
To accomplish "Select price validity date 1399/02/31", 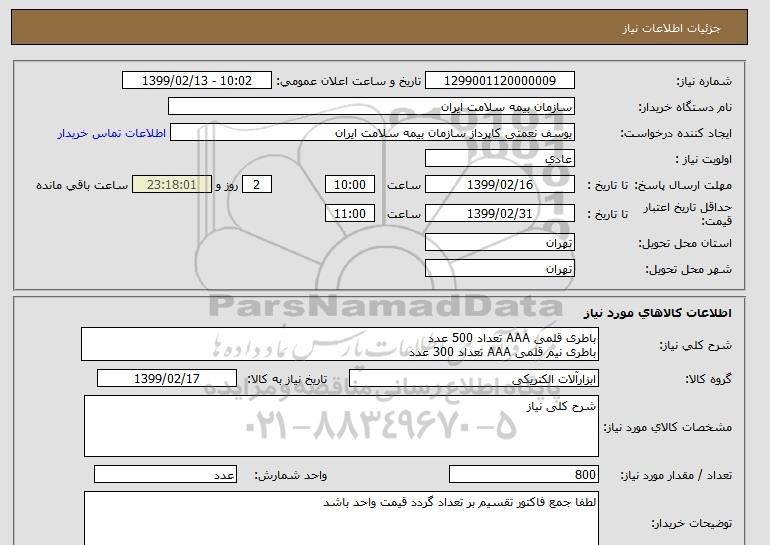I will 499,214.
